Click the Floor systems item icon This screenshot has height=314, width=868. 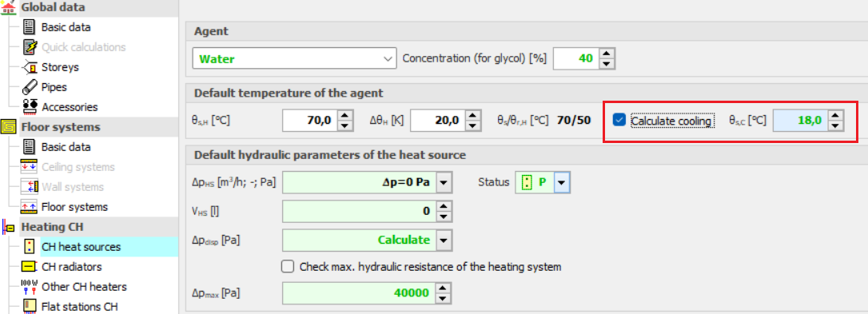click(x=30, y=207)
